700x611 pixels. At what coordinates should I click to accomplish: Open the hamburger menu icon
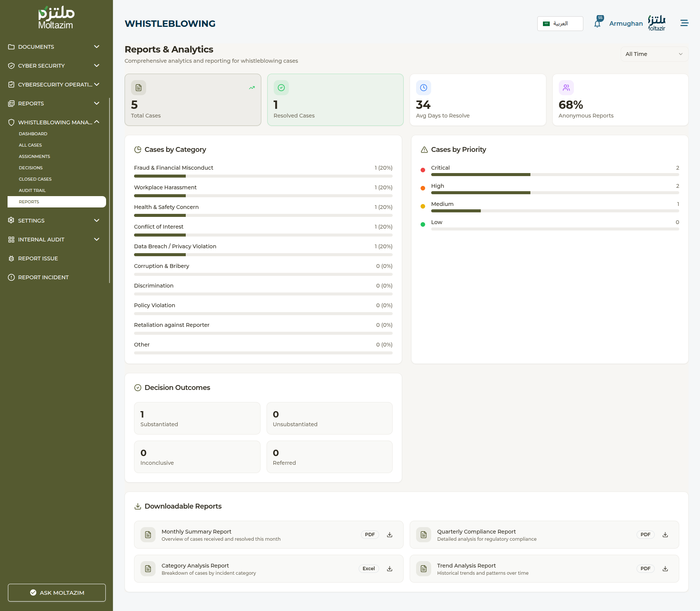tap(684, 23)
